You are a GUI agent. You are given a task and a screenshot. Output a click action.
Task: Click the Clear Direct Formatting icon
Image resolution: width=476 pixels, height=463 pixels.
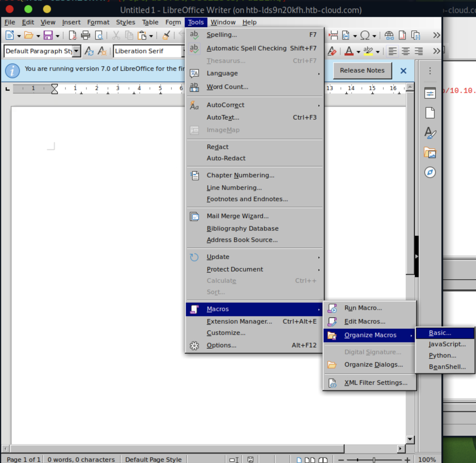[332, 51]
